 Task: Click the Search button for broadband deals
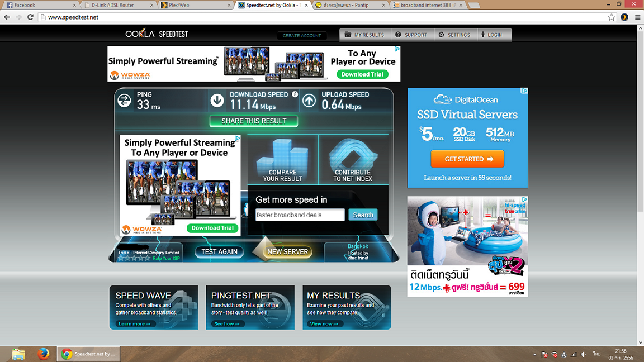363,215
